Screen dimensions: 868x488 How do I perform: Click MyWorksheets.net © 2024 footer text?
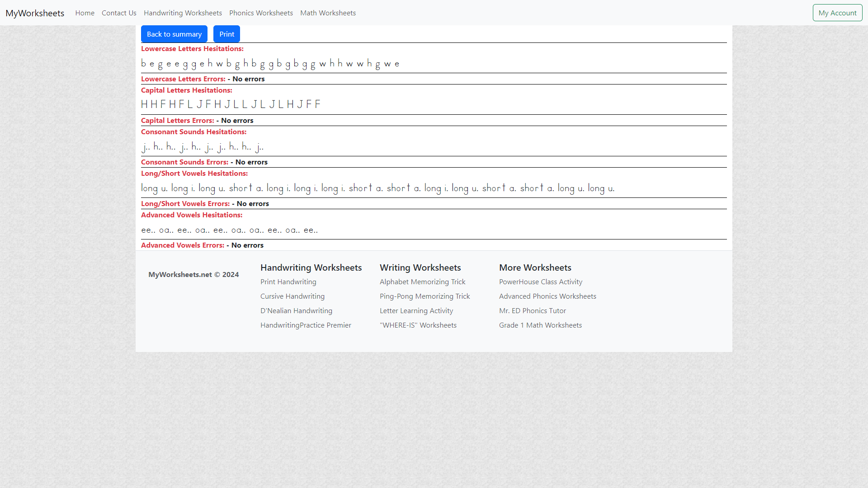pos(193,275)
